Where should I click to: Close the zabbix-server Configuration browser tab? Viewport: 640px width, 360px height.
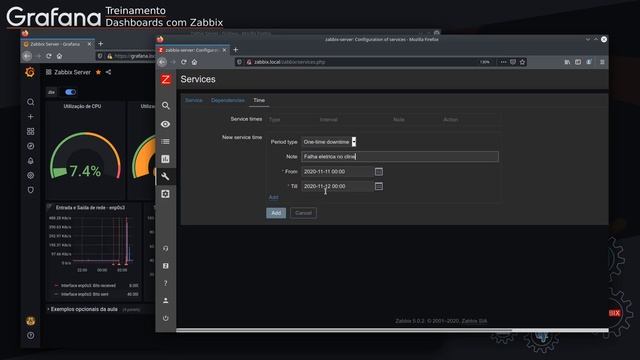click(x=224, y=50)
